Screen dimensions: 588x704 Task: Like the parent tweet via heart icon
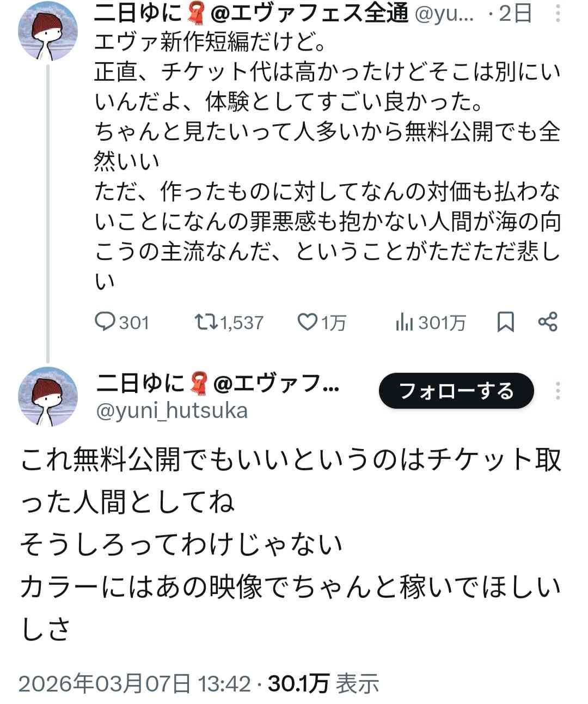(307, 322)
